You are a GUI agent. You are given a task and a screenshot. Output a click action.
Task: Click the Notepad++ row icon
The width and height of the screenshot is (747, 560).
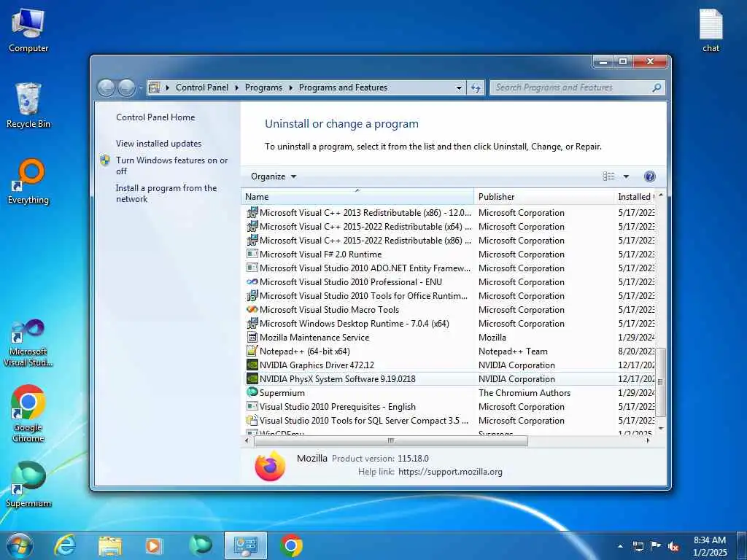[x=252, y=351]
